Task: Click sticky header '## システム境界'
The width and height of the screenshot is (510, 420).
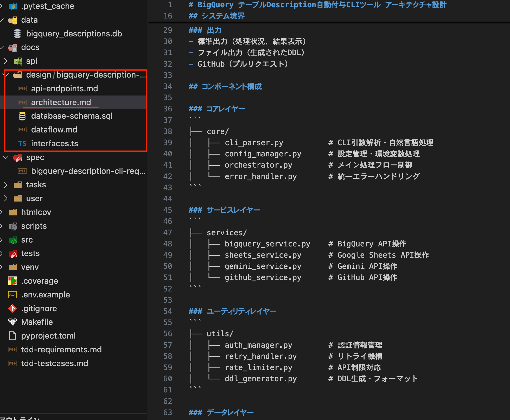Action: pyautogui.click(x=216, y=16)
